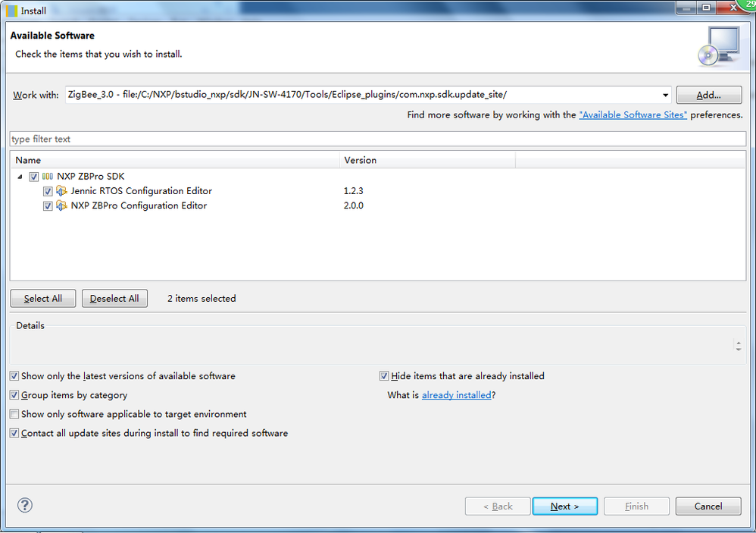Viewport: 756px width, 533px height.
Task: Click the Add... button
Action: pos(709,95)
